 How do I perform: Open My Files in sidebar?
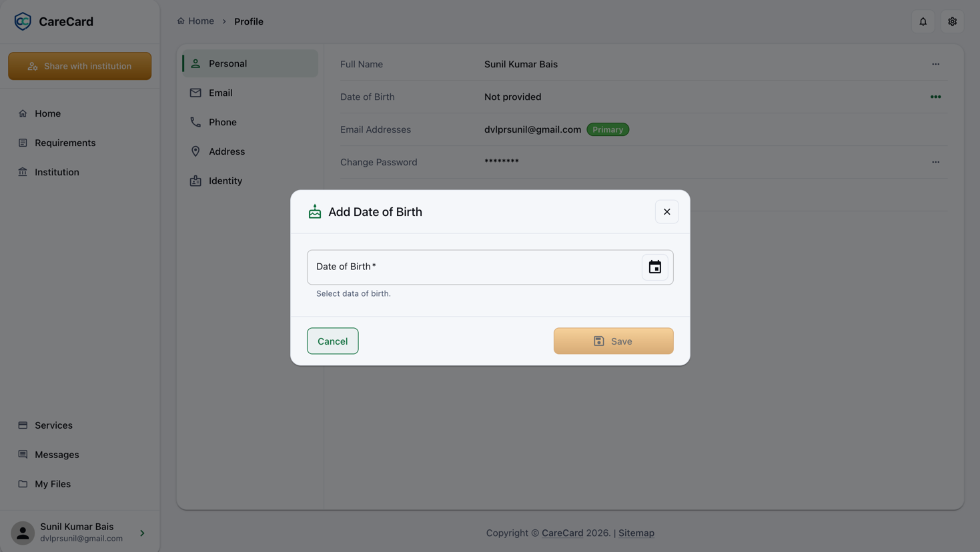click(80, 484)
